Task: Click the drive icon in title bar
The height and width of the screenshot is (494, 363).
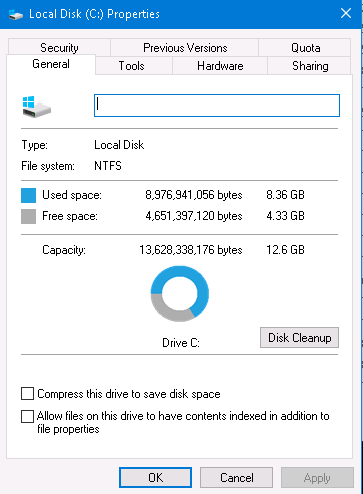Action: [15, 14]
